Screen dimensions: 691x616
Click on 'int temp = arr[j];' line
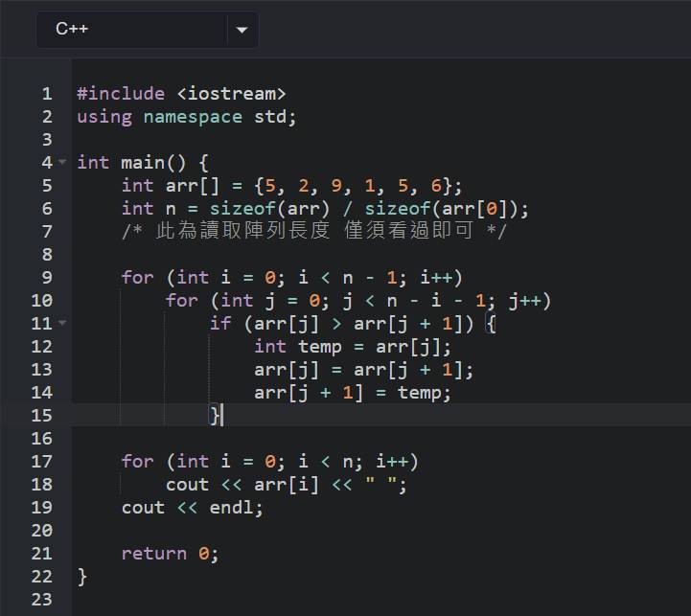point(353,347)
